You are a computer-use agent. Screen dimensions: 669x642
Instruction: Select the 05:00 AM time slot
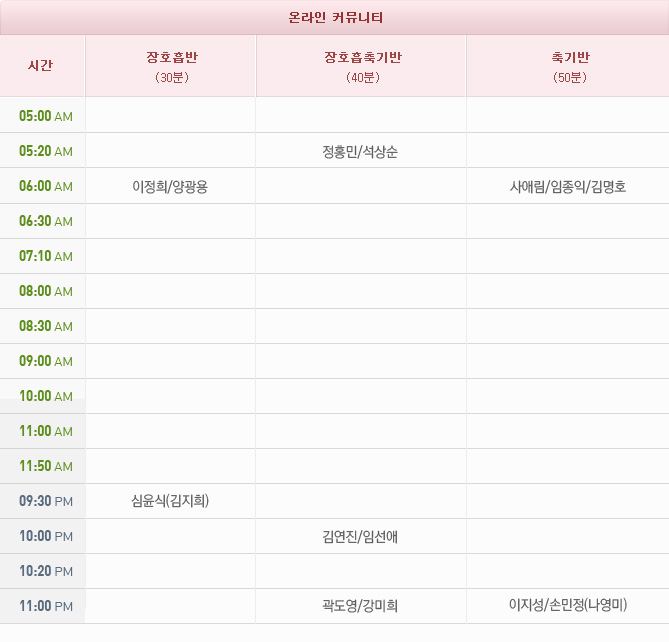coord(45,116)
